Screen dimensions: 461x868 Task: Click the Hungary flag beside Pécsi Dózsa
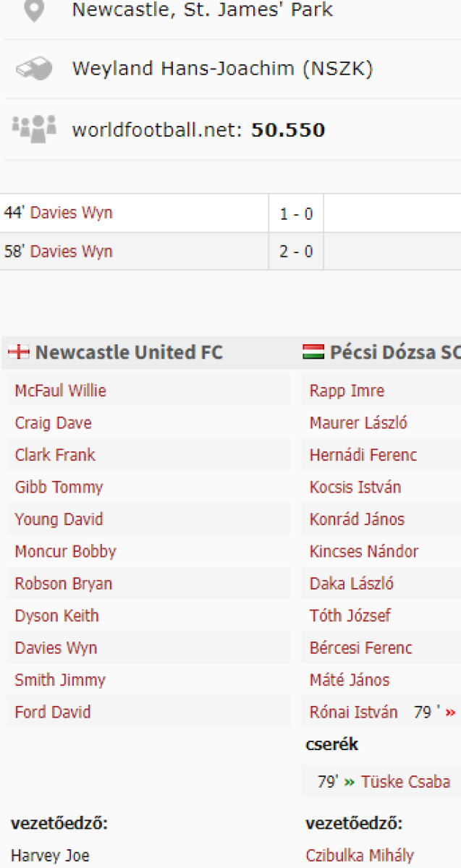point(313,352)
